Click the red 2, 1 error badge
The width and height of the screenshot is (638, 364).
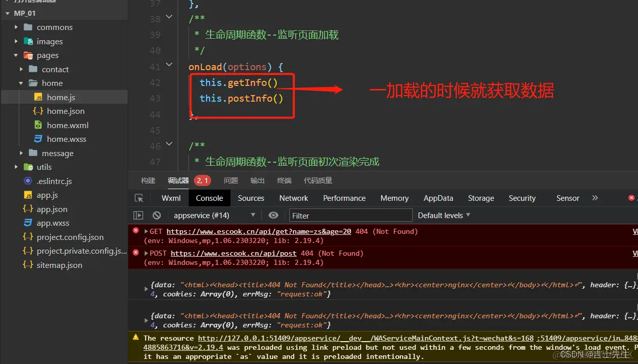(x=202, y=180)
